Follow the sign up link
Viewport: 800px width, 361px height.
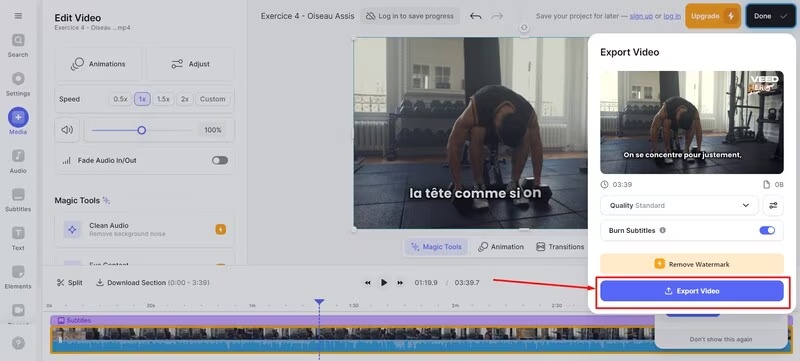click(641, 16)
